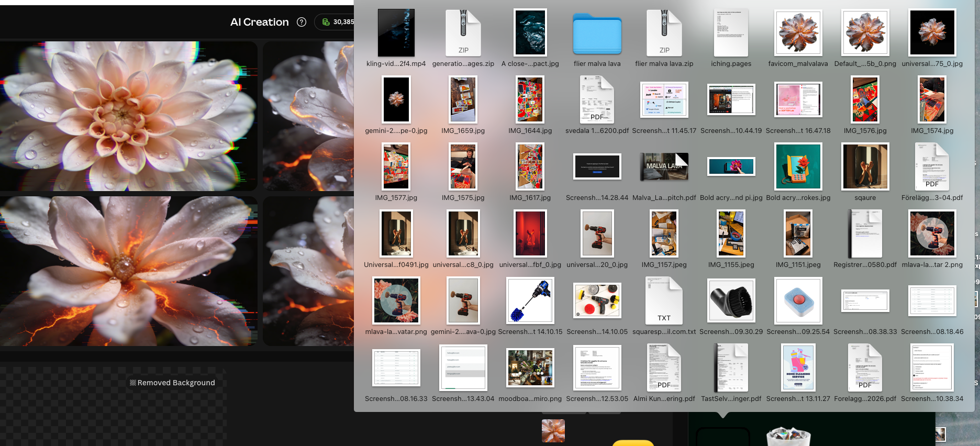Open gemini-2....ava-0.jpg image
This screenshot has width=980, height=446.
click(x=463, y=300)
